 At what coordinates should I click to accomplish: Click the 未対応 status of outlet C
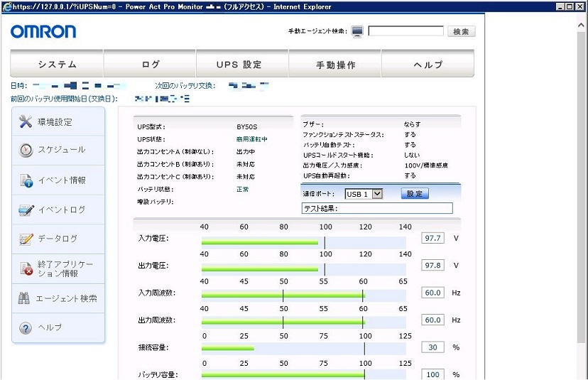(x=246, y=177)
